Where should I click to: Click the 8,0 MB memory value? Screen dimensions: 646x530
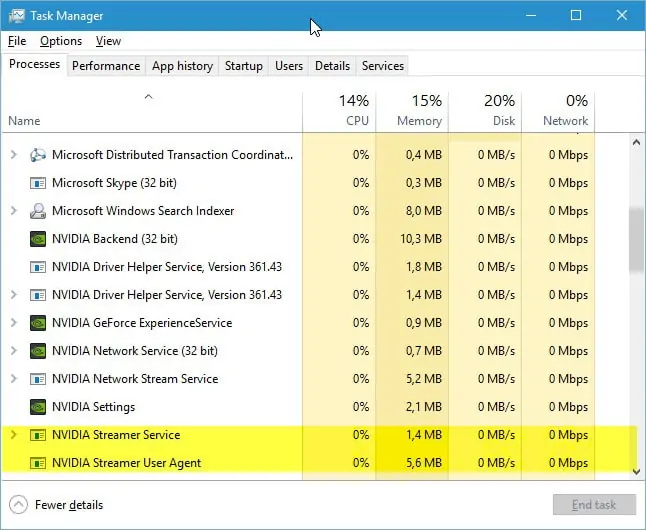point(424,211)
